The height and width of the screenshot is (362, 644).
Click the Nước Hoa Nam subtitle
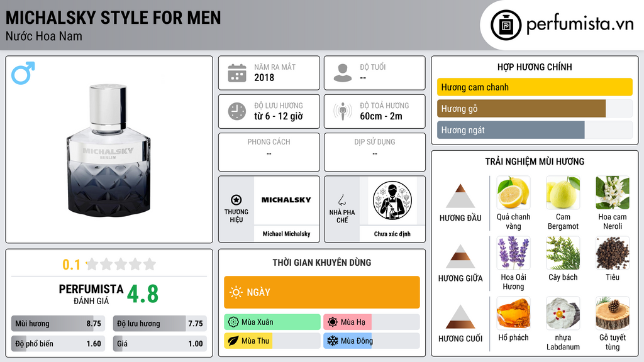44,36
